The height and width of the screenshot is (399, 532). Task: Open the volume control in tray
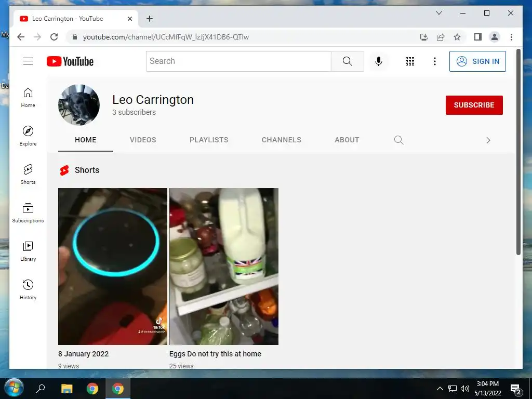(465, 389)
